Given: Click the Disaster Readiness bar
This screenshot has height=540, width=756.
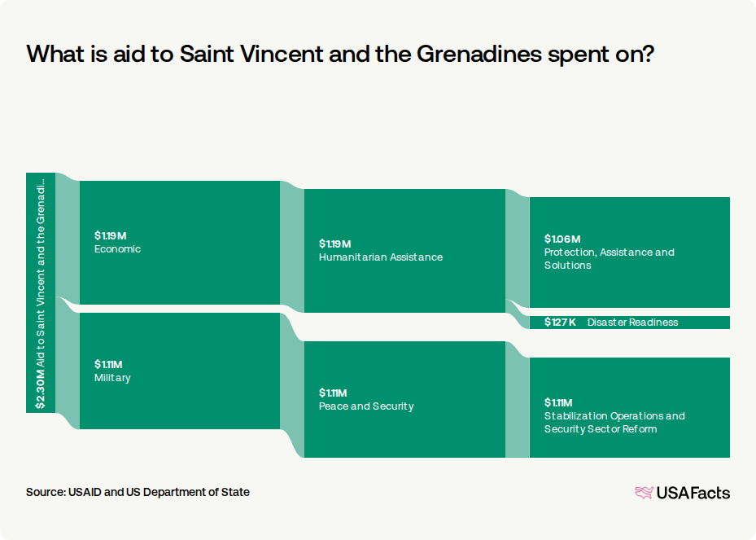Looking at the screenshot, I should click(631, 323).
